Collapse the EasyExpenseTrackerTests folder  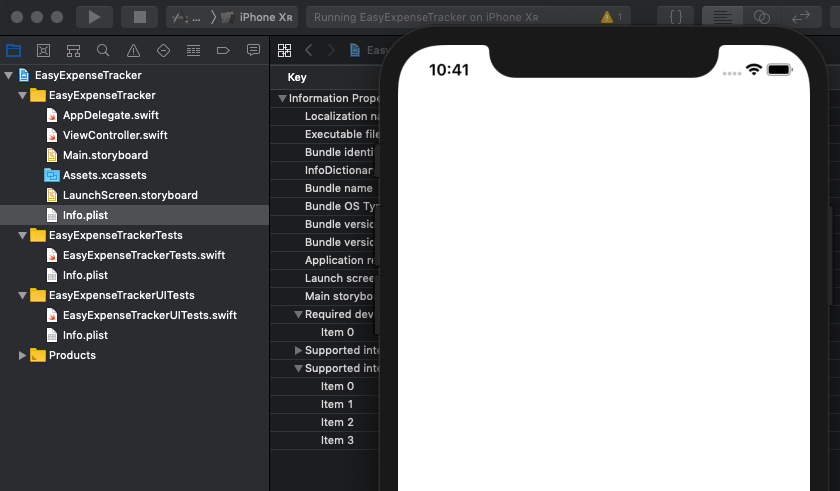click(22, 236)
